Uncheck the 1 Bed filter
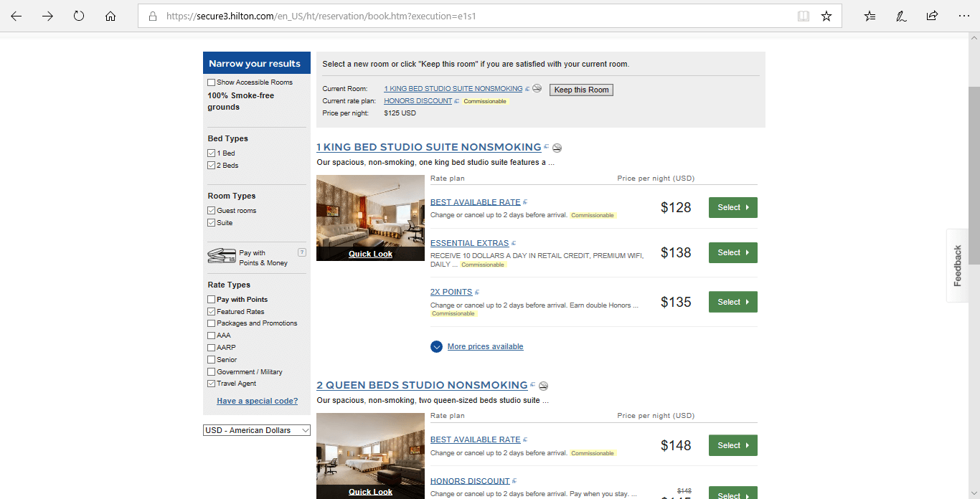The width and height of the screenshot is (980, 499). point(211,153)
